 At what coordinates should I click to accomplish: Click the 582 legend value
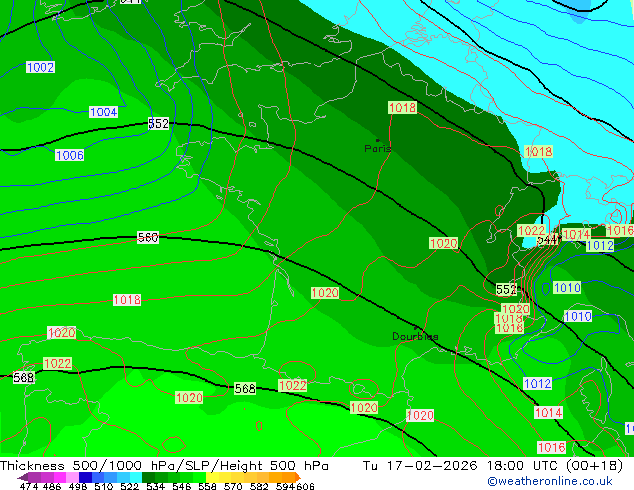260,486
